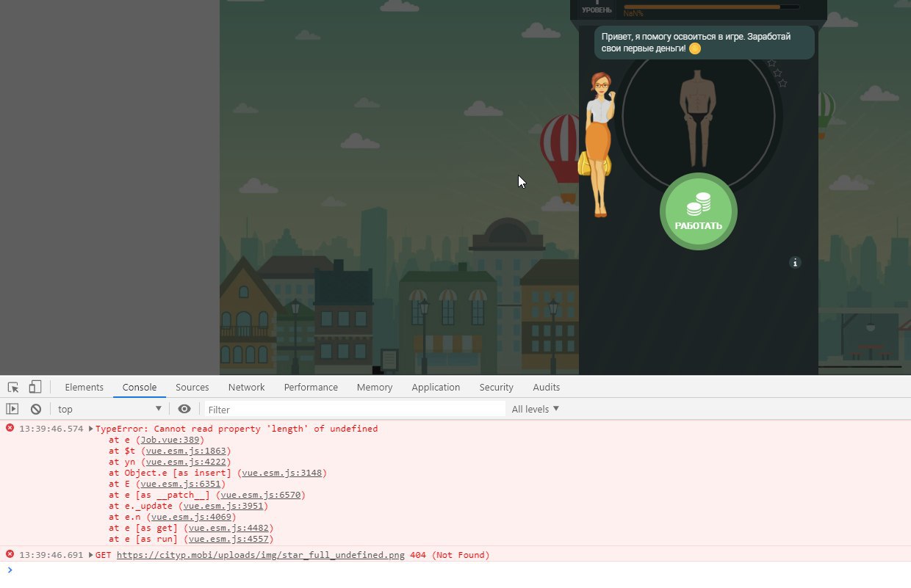Click the tutorial greeting speech bubble
911x588 pixels.
704,43
